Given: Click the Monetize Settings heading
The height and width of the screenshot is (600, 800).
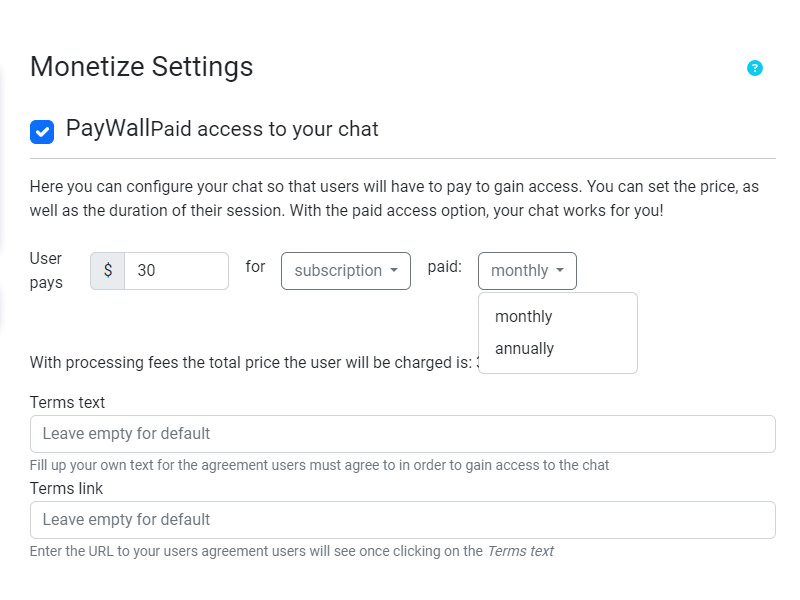Looking at the screenshot, I should [x=142, y=67].
